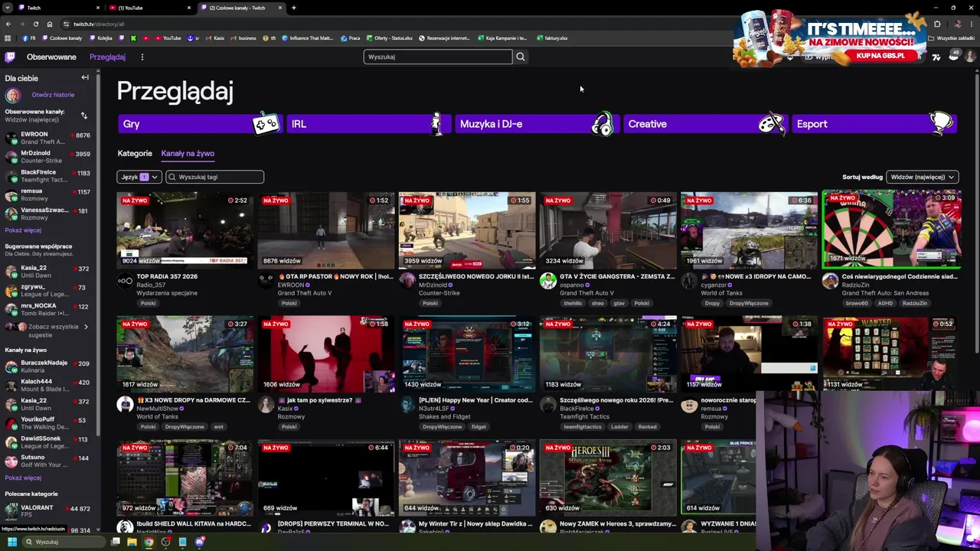Open the TOP RADIA 357 2026 stream thumbnail
Viewport: 980px width, 551px height.
pos(185,230)
